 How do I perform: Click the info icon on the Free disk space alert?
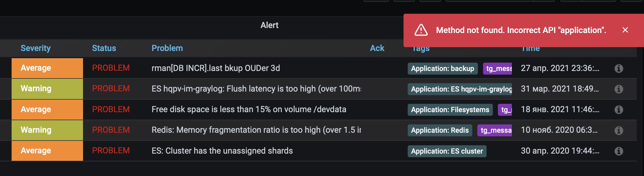click(619, 109)
